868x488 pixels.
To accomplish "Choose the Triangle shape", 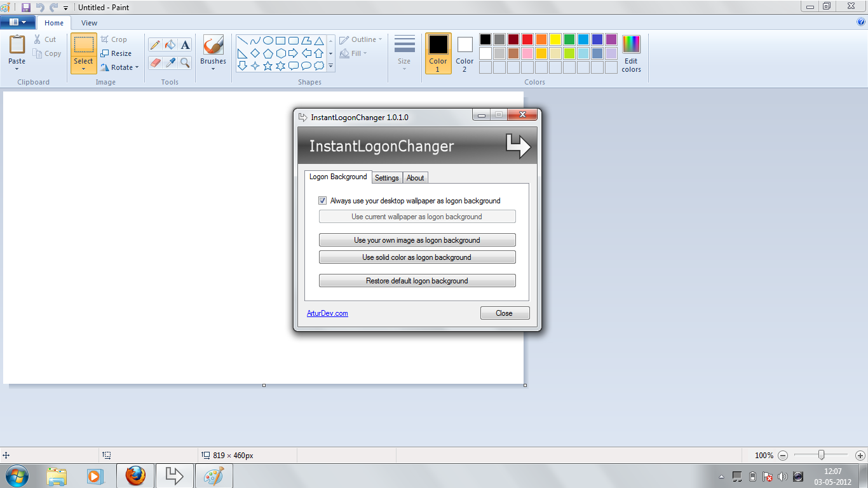I will pyautogui.click(x=319, y=40).
